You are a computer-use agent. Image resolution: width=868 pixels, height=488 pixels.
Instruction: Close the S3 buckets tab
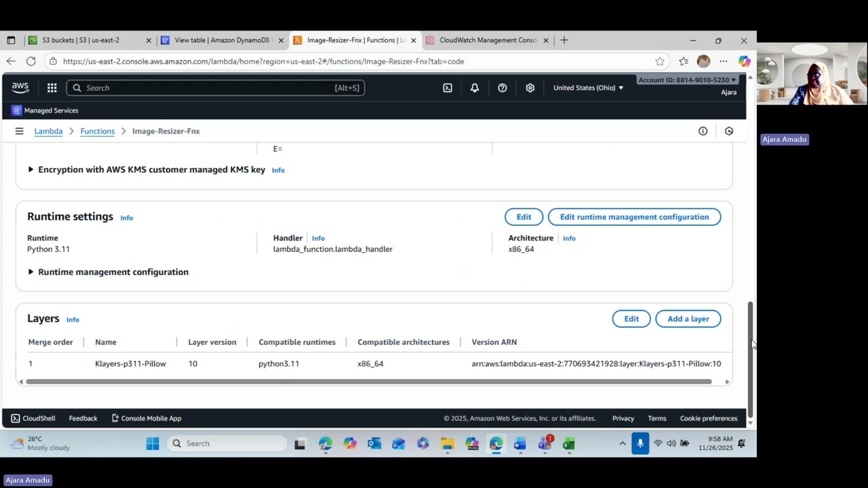point(149,40)
